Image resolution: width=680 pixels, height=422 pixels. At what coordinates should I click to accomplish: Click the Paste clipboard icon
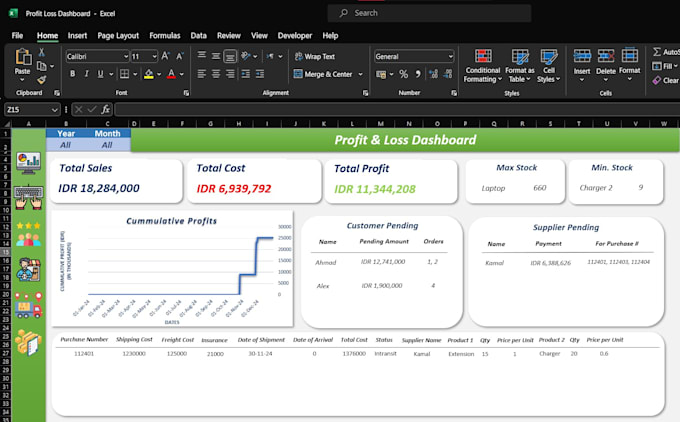coord(23,57)
